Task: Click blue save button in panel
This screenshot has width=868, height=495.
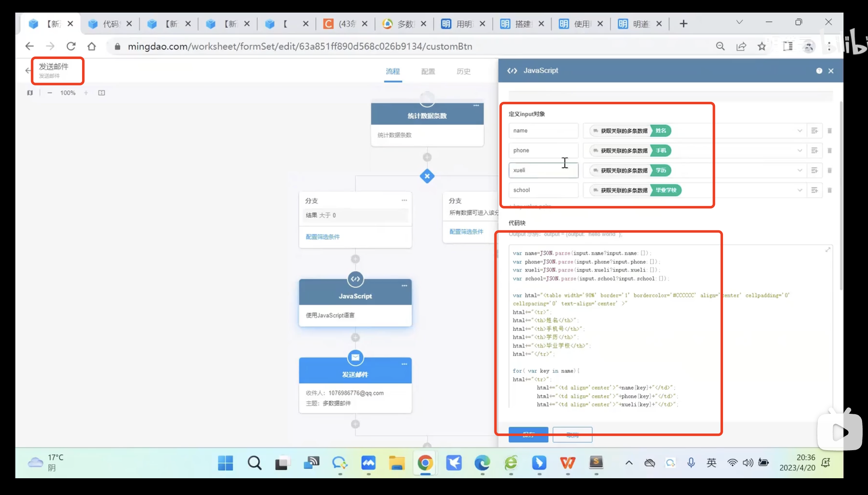Action: (528, 435)
